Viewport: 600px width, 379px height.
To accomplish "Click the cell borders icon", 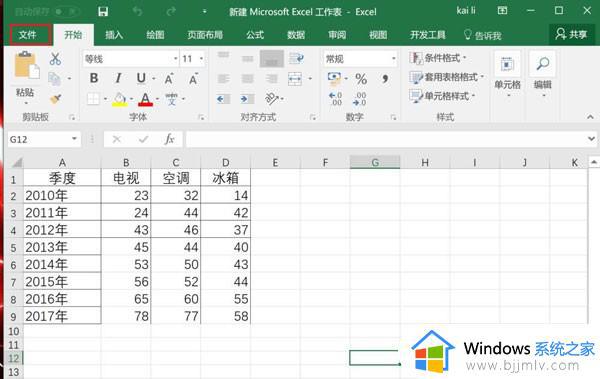I will click(x=93, y=99).
